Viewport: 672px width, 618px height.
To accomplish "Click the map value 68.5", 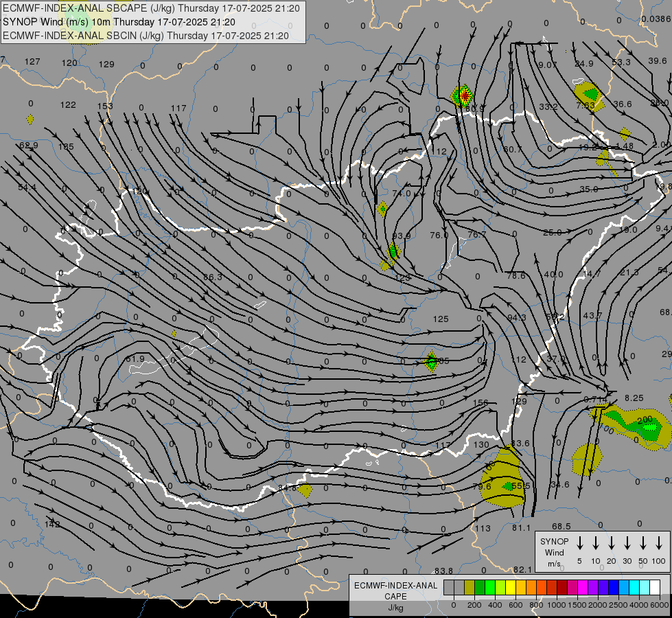I will pyautogui.click(x=561, y=526).
